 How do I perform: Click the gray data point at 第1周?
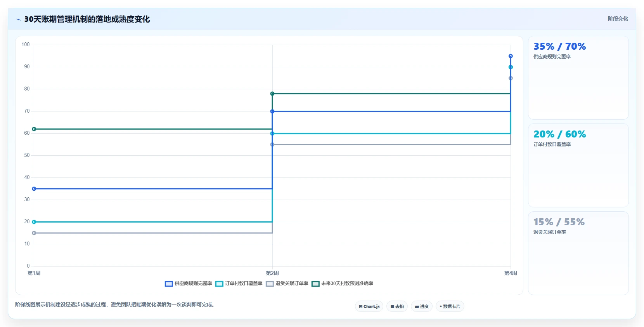tap(34, 233)
